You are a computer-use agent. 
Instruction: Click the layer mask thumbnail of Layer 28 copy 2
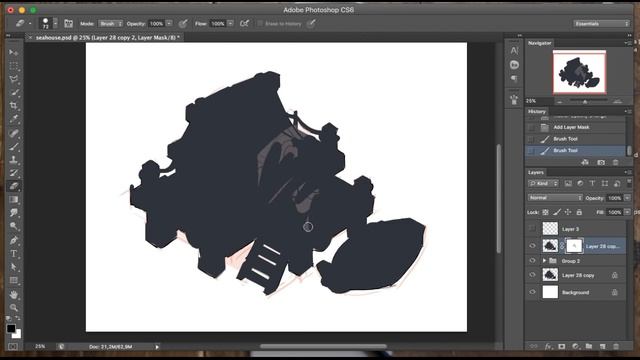click(x=574, y=246)
